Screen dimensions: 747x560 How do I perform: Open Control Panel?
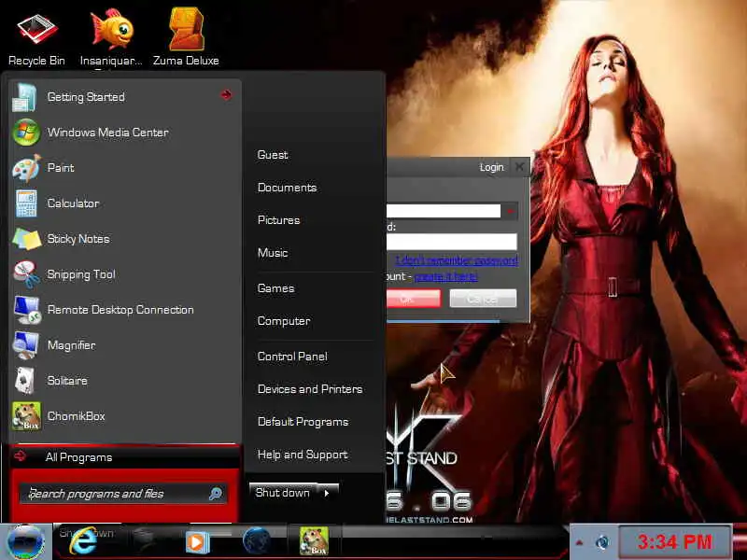(292, 357)
